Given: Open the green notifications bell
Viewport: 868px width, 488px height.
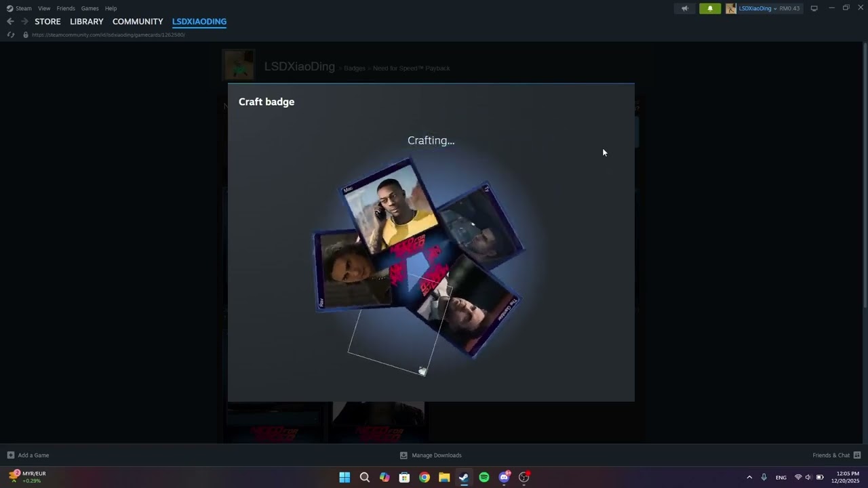Looking at the screenshot, I should tap(710, 8).
